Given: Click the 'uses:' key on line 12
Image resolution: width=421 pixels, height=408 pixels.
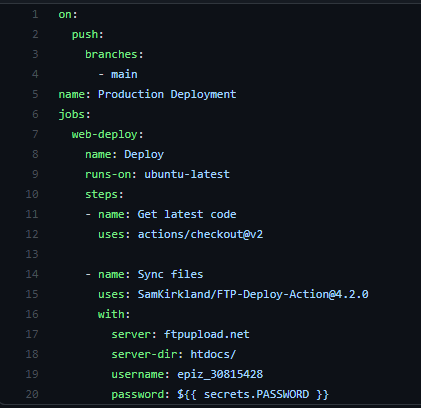Looking at the screenshot, I should click(x=114, y=234).
